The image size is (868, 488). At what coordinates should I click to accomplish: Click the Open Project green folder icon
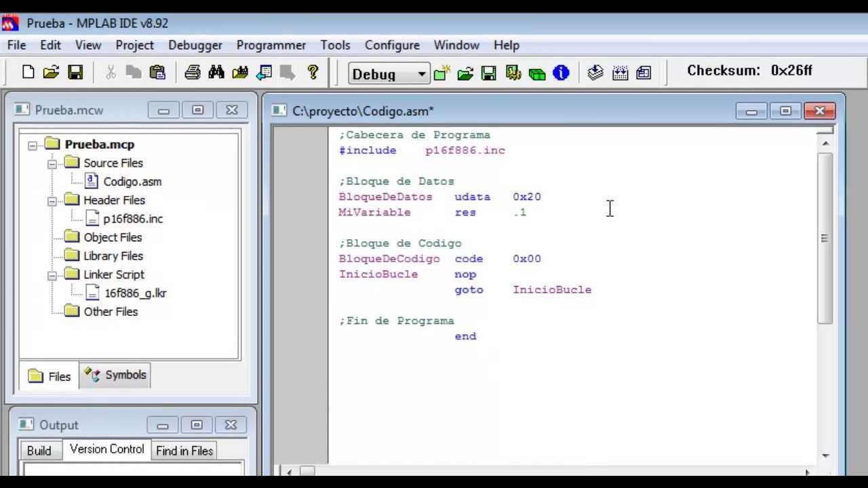465,73
